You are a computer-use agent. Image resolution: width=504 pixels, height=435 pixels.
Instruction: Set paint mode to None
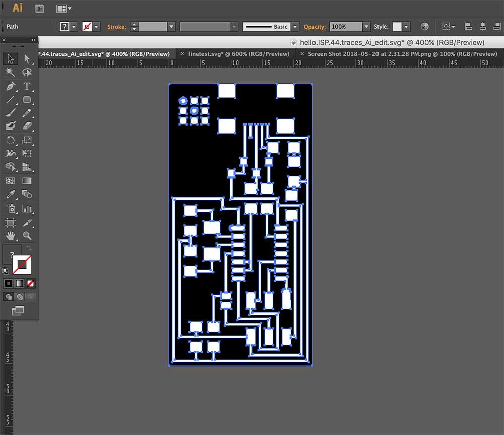tap(31, 284)
